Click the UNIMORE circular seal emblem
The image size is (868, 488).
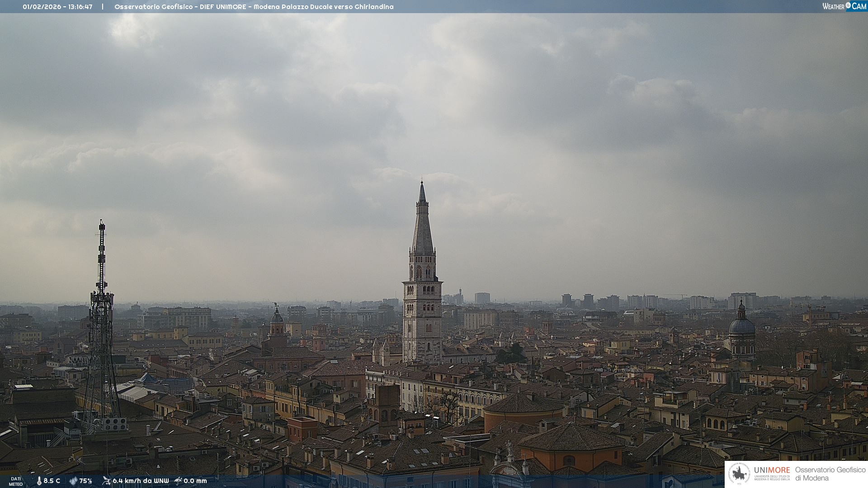click(739, 474)
